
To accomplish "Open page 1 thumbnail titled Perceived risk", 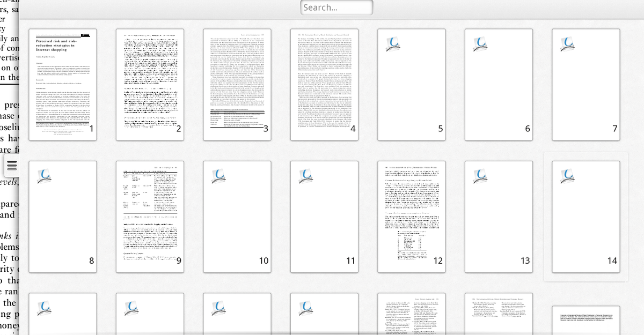I will click(x=63, y=85).
